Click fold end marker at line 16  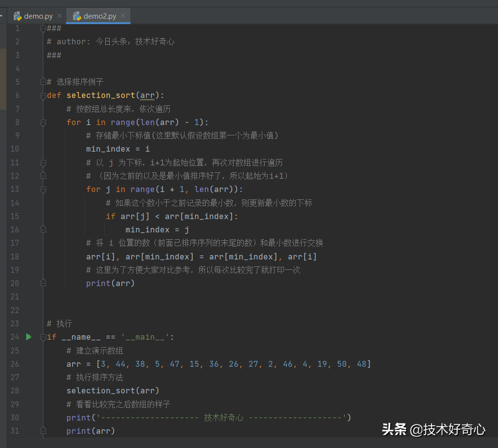click(43, 229)
